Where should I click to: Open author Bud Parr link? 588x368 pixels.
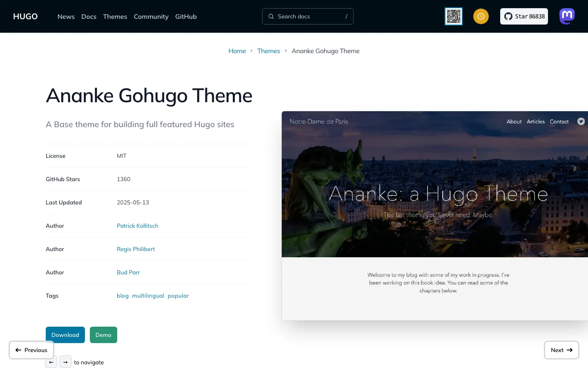point(129,272)
